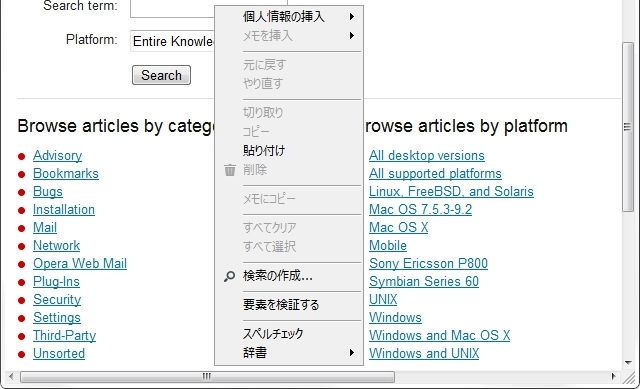Open the Network category link

pos(56,245)
